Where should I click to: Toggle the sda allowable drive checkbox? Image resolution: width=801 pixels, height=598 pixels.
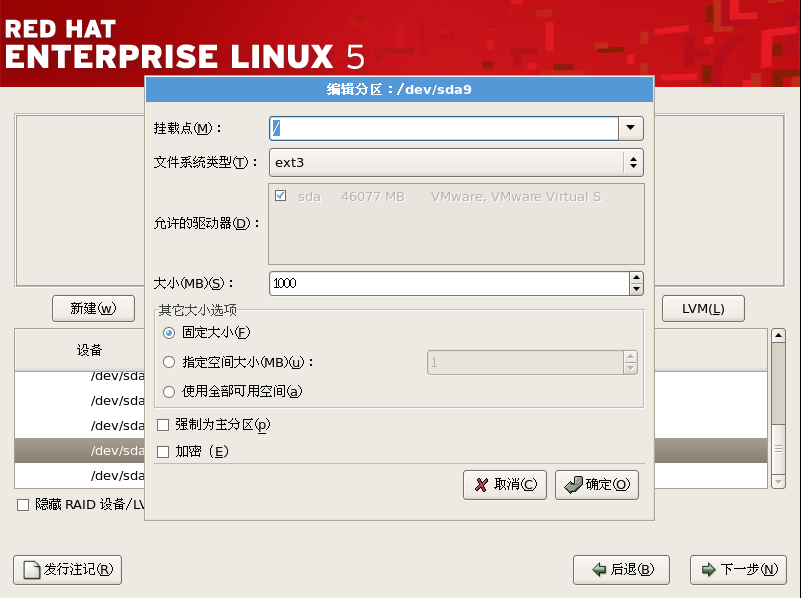click(x=280, y=196)
